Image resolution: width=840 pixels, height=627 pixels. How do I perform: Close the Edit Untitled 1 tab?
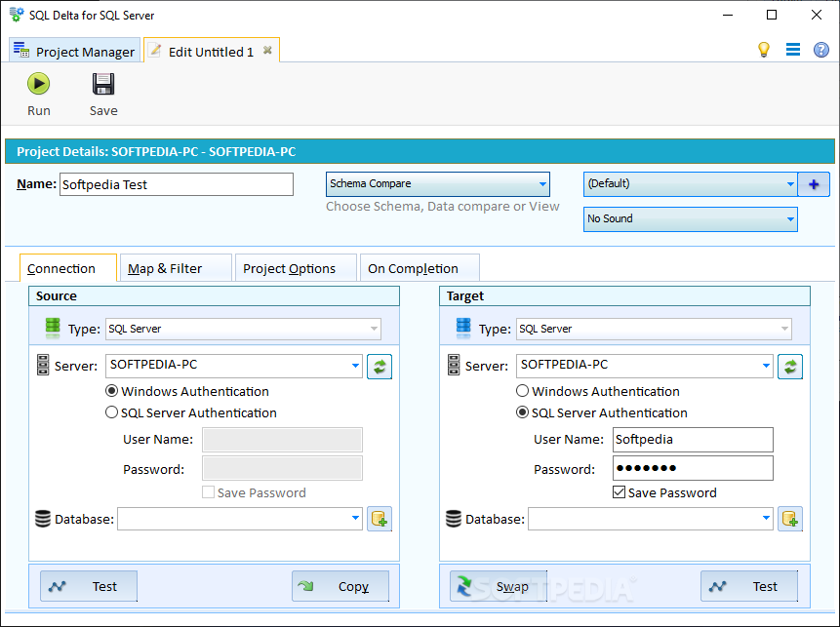click(x=267, y=51)
